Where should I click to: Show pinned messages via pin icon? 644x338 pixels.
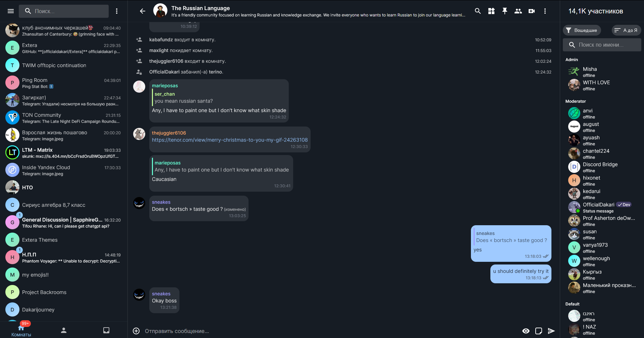click(x=505, y=11)
